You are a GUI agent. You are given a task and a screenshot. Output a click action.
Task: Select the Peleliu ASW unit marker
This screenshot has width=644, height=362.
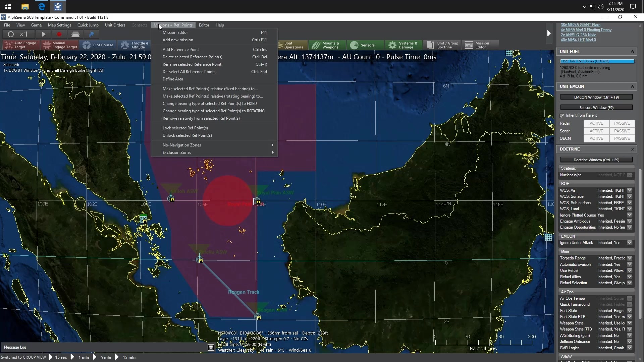200,260
